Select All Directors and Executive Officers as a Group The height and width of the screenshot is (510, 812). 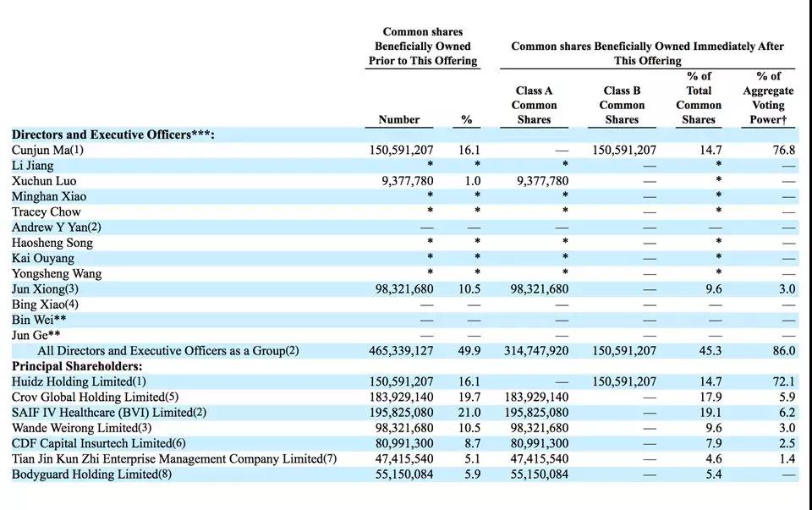click(x=168, y=351)
